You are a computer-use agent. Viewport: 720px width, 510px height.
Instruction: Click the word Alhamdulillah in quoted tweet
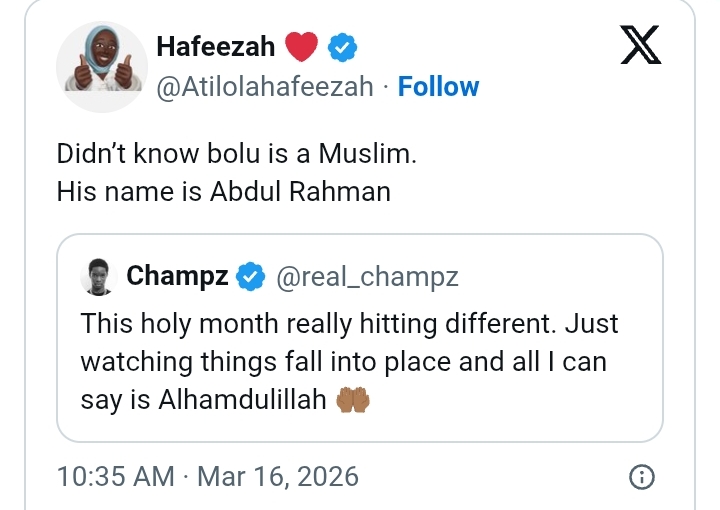[x=244, y=399]
